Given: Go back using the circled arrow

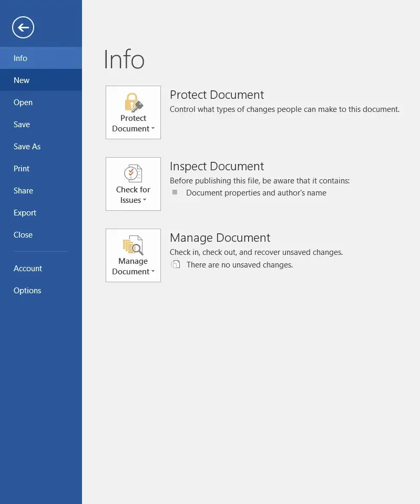Looking at the screenshot, I should pyautogui.click(x=23, y=27).
